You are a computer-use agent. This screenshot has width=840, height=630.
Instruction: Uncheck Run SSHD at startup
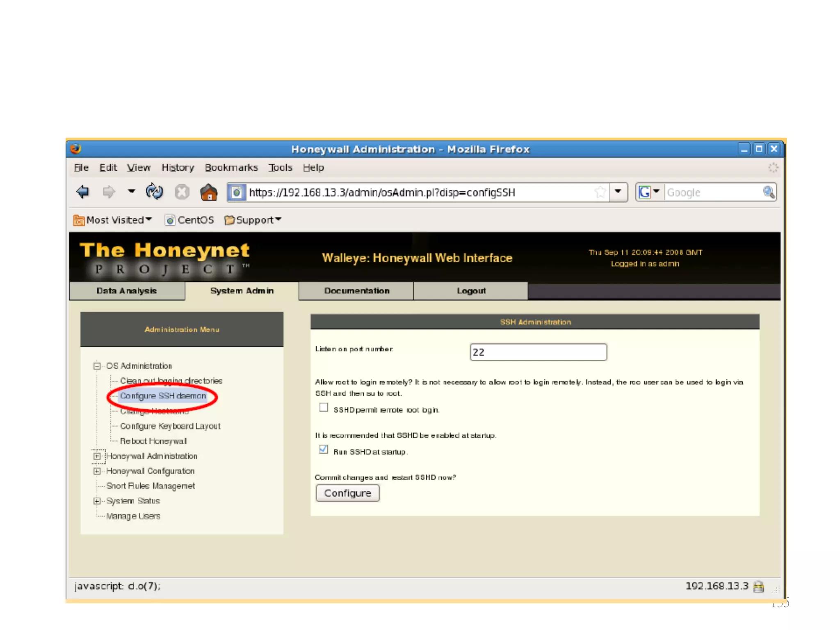point(324,450)
